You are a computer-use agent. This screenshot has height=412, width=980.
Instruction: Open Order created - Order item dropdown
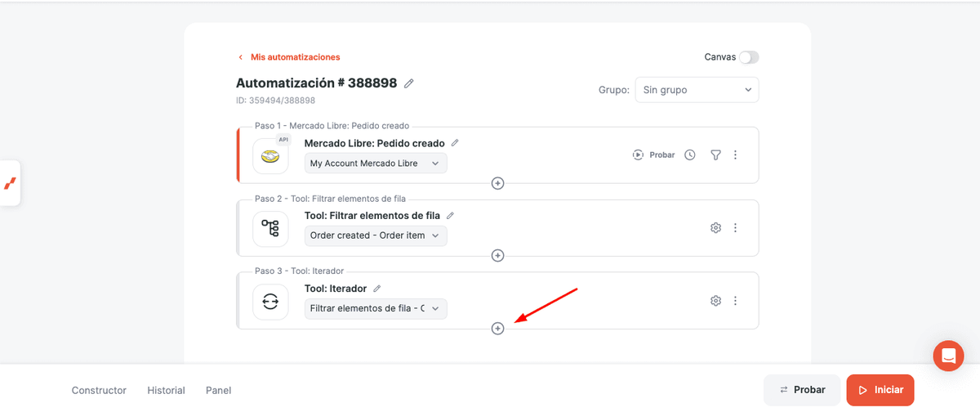pyautogui.click(x=376, y=235)
